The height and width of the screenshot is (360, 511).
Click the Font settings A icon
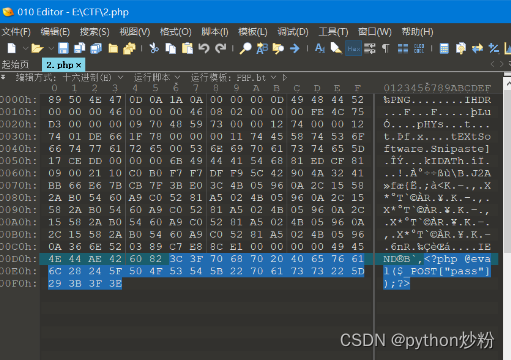(x=320, y=49)
